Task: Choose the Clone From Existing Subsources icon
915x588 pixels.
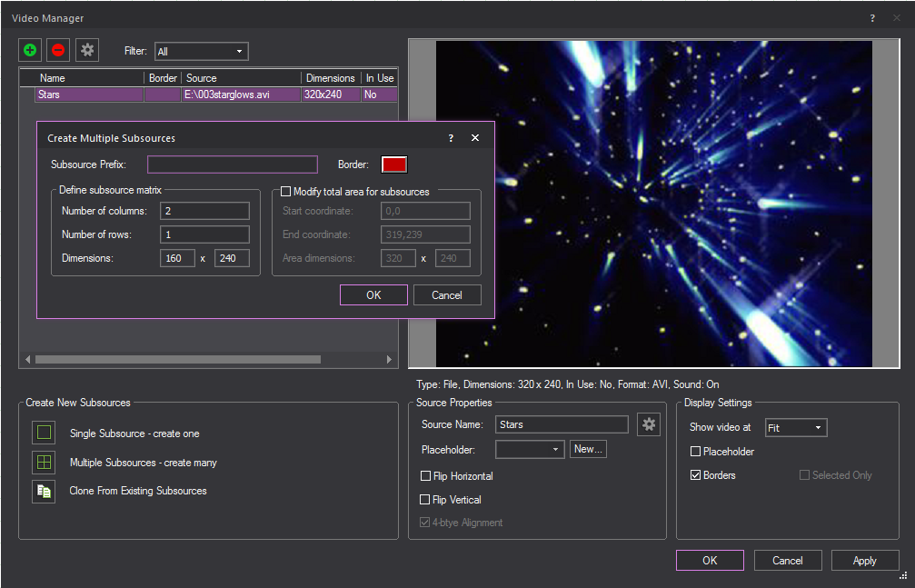Action: pyautogui.click(x=43, y=491)
